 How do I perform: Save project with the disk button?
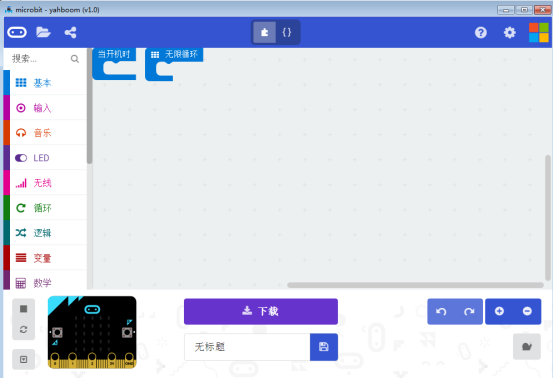click(324, 347)
